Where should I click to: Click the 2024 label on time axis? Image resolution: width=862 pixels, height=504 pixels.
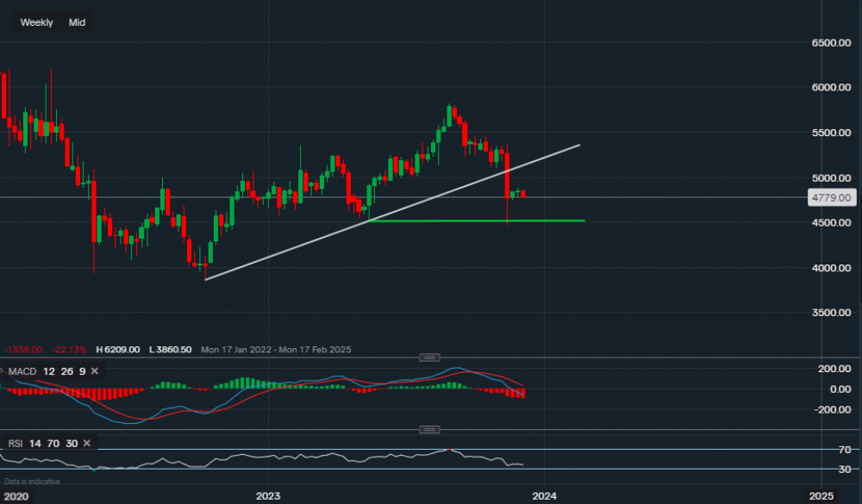pyautogui.click(x=544, y=496)
